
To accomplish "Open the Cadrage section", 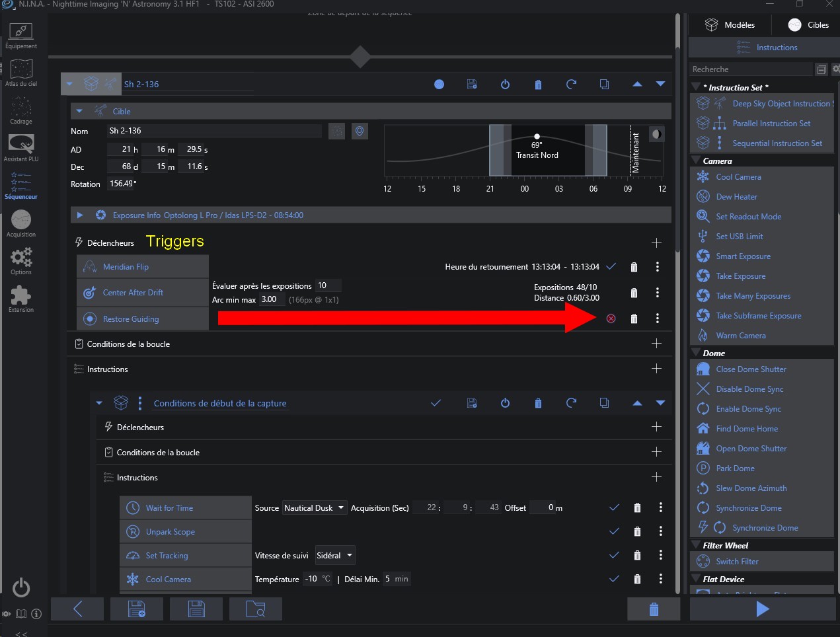I will [21, 111].
